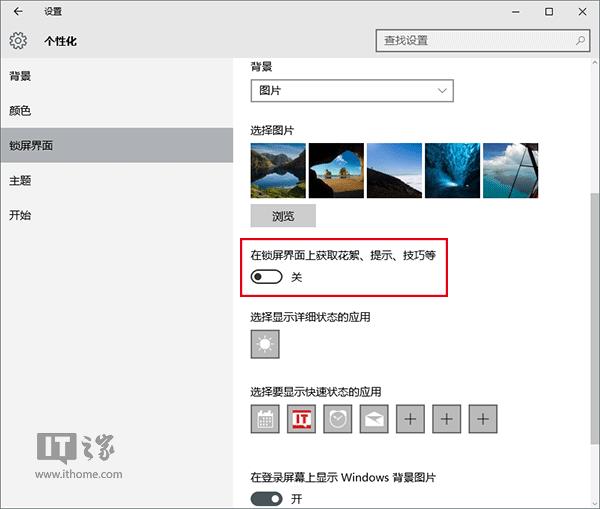
Task: Choose the blue ice cave picture thumbnail
Action: (x=452, y=169)
